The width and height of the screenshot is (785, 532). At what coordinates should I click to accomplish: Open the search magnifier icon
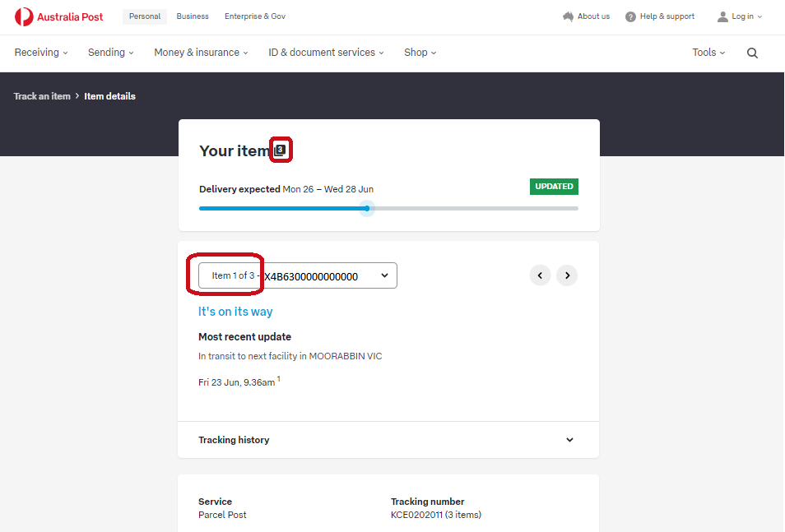click(x=752, y=53)
